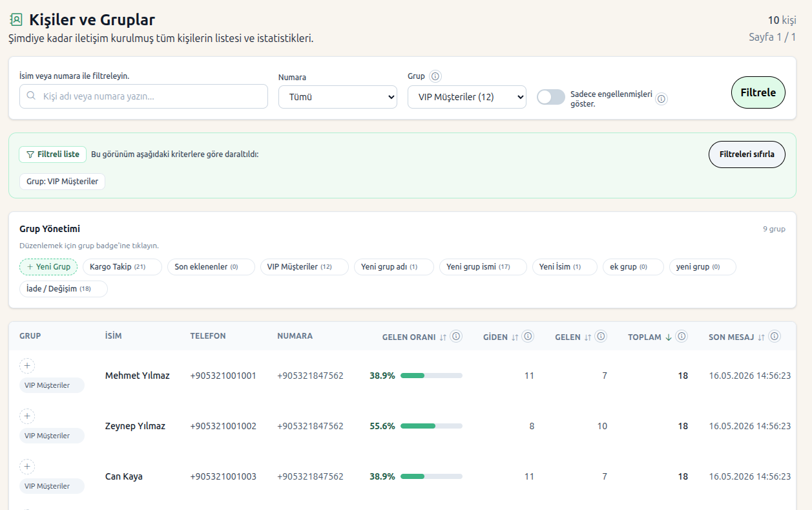Click the info icon in Son Mesaj header
Image resolution: width=812 pixels, height=510 pixels.
tap(775, 336)
